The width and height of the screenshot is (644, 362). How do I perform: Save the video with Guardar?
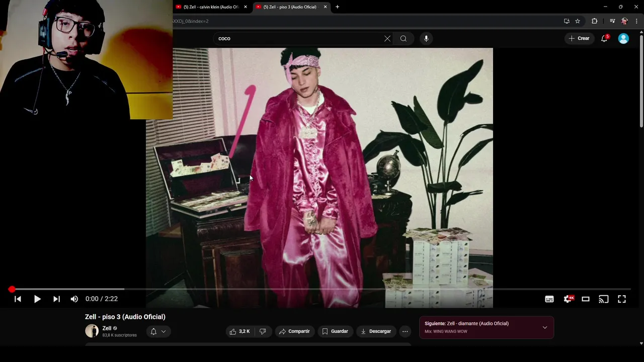click(x=335, y=331)
